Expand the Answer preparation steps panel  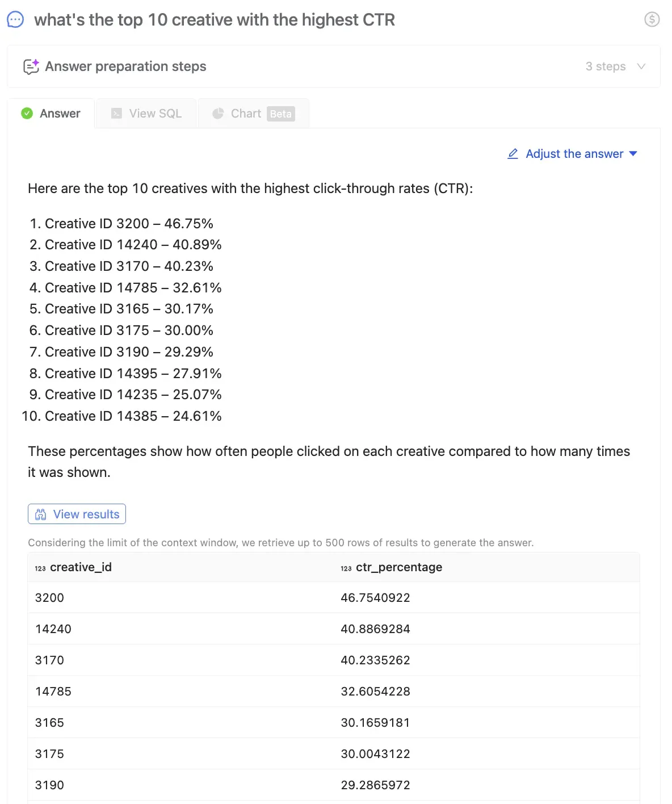(x=333, y=66)
